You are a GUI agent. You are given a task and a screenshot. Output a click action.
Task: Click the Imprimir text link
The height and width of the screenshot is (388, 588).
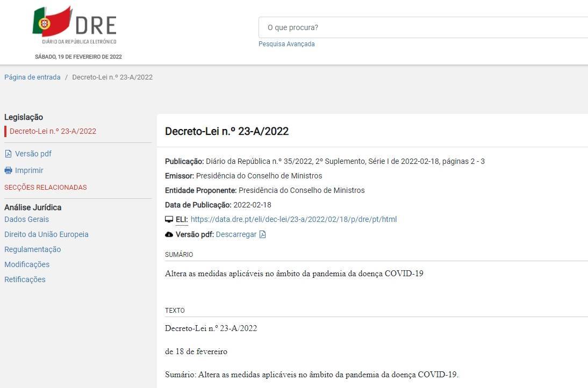tap(29, 170)
